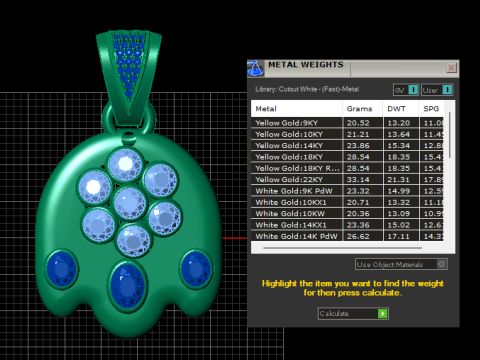
Task: Click the 14.99 DWT value
Action: coord(399,191)
